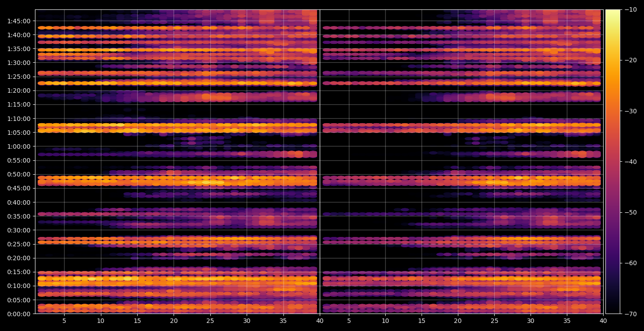Pick the 1:10:00 y-axis tick label
The width and height of the screenshot is (644, 331).
click(19, 119)
